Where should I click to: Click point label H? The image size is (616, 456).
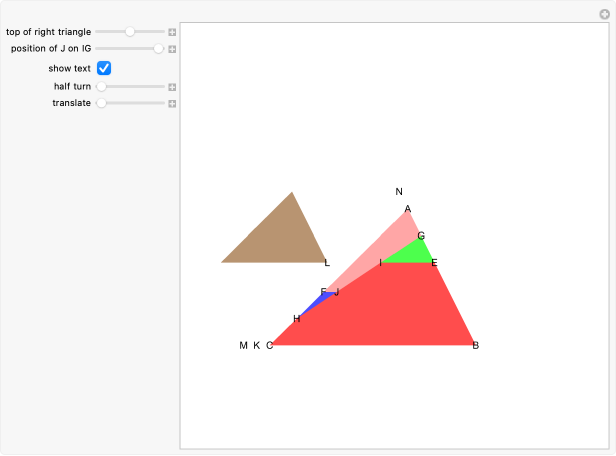pyautogui.click(x=297, y=319)
